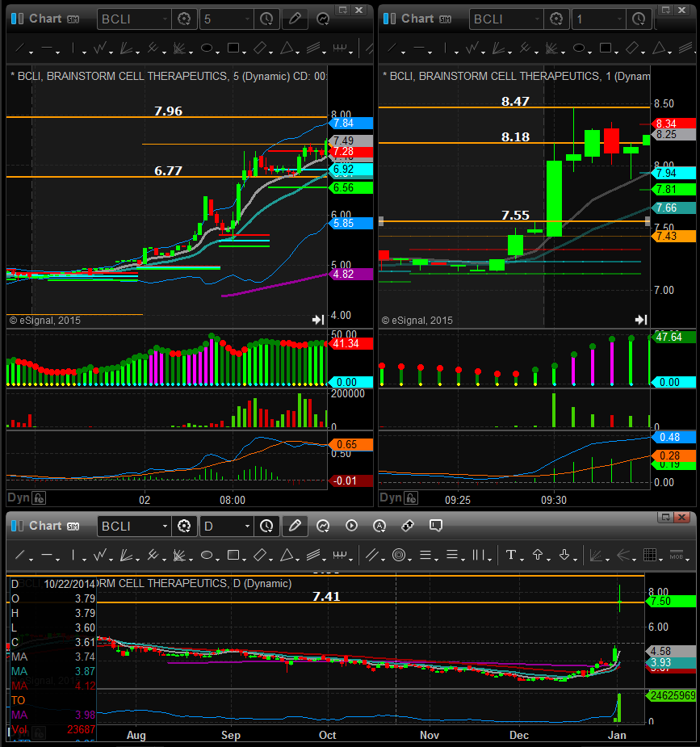700x747 pixels.
Task: Open the time template clock menu in daily chart
Action: [266, 526]
